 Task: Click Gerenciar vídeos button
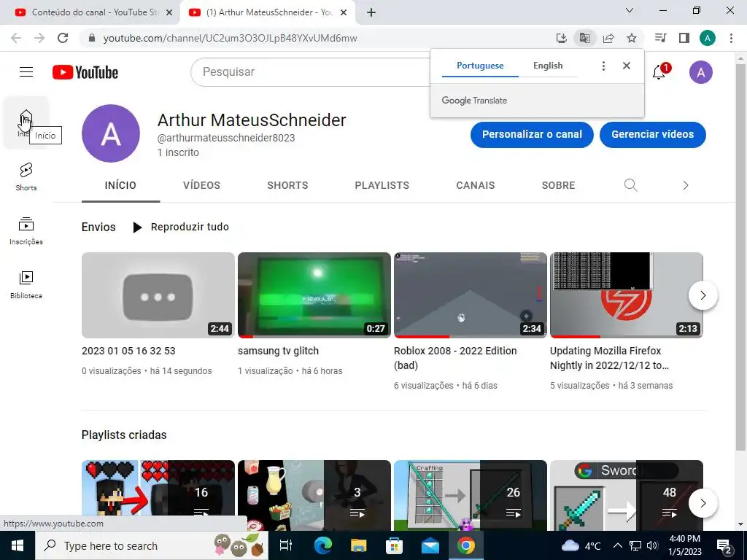pos(653,135)
